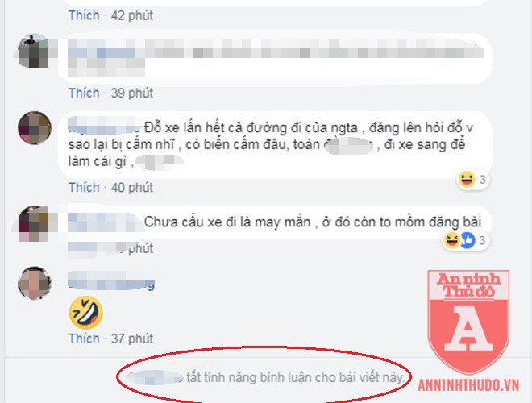This screenshot has width=532, height=403.
Task: Click reaction count 3 on 'Đỗ xe lấn' comment
Action: click(483, 179)
